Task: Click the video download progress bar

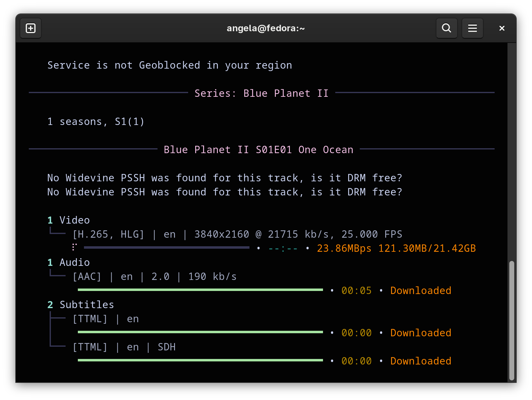Action: coord(166,248)
